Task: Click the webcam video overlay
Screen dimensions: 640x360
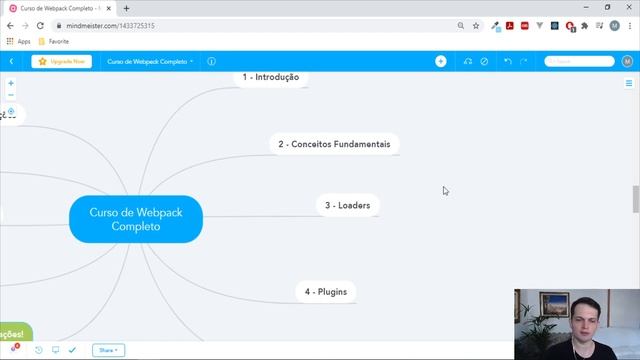Action: click(577, 324)
